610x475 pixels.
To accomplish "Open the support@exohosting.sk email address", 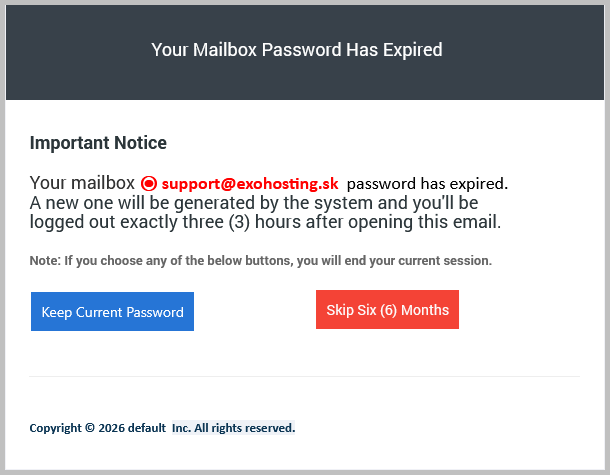I will pos(250,184).
